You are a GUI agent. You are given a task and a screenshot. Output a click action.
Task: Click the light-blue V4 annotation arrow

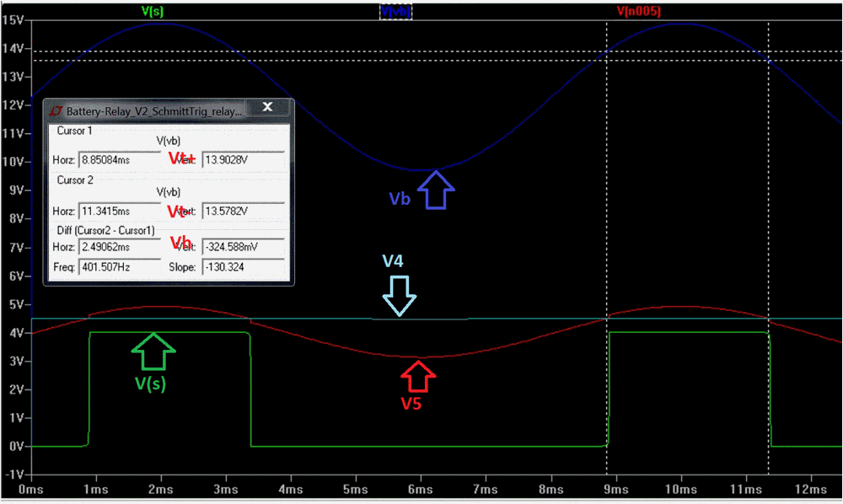(400, 295)
